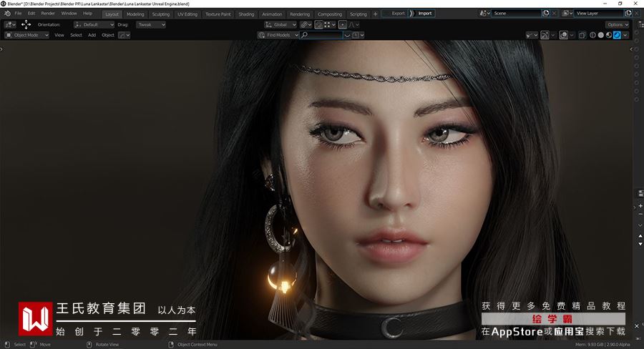This screenshot has width=644, height=349.
Task: Click the up arrow on right panel
Action: click(x=640, y=236)
